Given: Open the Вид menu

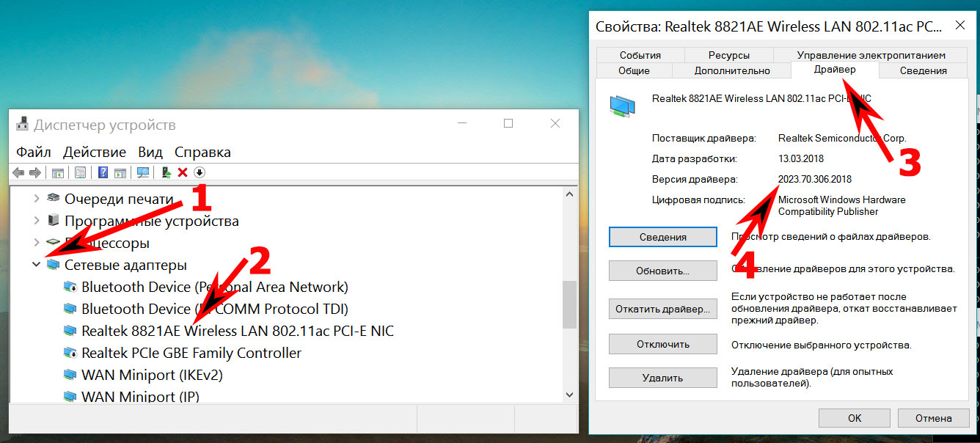Looking at the screenshot, I should (150, 152).
